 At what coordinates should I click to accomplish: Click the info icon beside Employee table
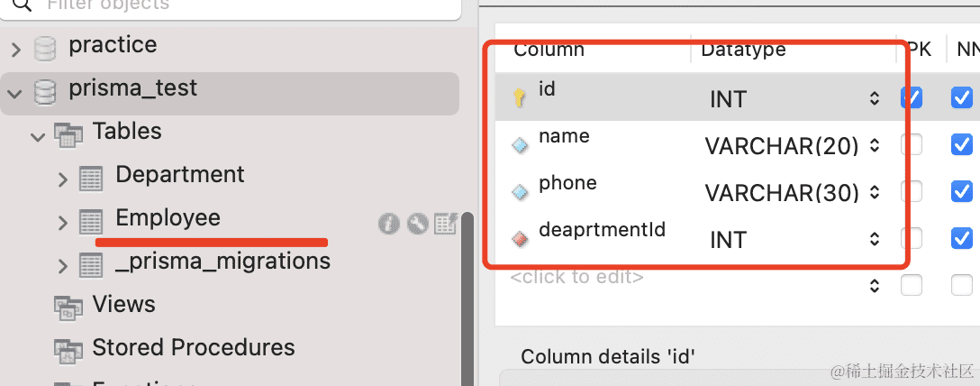click(389, 224)
